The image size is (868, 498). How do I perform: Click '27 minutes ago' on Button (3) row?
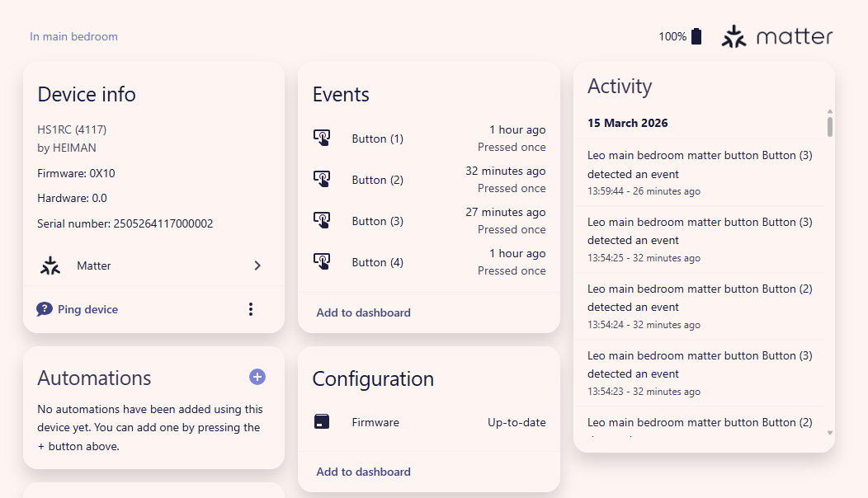tap(506, 212)
